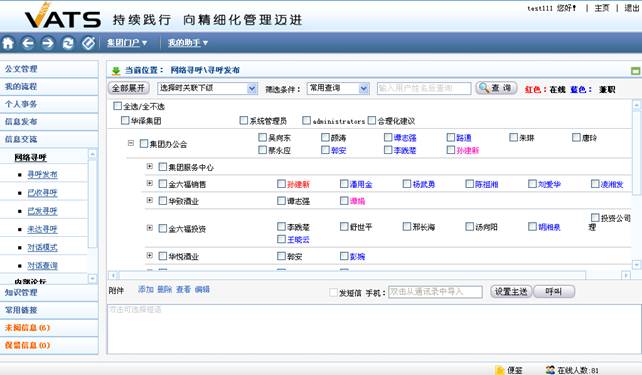
Task: Click the 便签 note icon in status bar
Action: coord(500,370)
